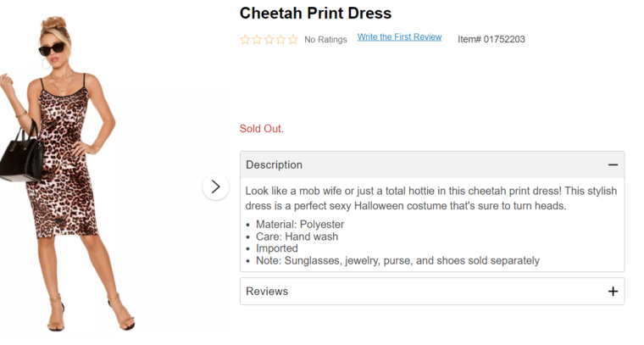Click the fourth rating star

pos(280,39)
